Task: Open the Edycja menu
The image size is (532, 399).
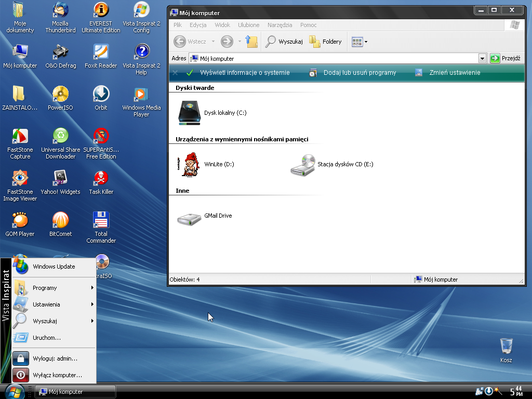Action: pyautogui.click(x=198, y=25)
